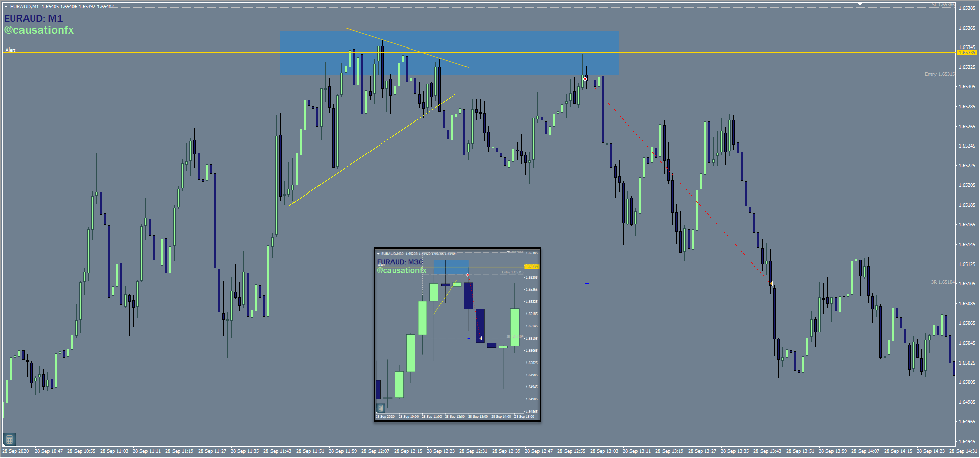Click the 1.64945 price scale label
The image size is (980, 458).
point(967,442)
